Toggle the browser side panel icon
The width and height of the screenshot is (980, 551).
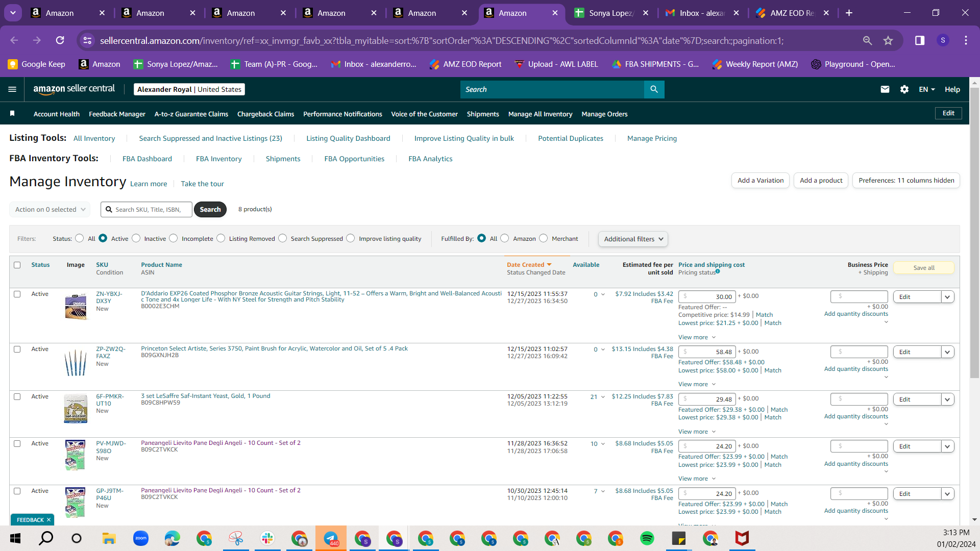(x=920, y=40)
